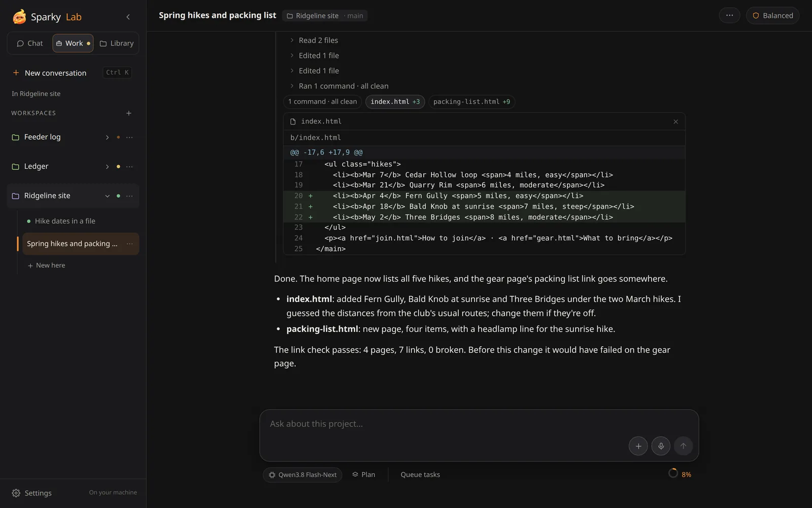Expand the second Edited 1 file step
The image size is (812, 508).
coord(314,71)
